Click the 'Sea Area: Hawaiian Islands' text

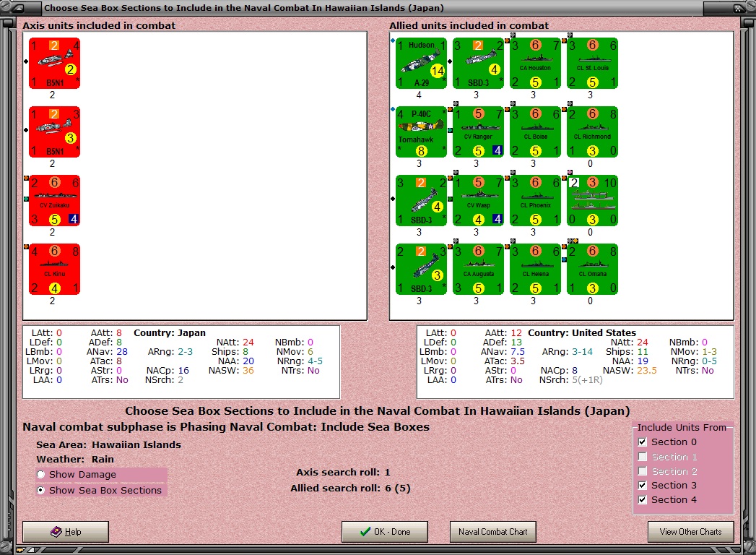click(x=108, y=445)
